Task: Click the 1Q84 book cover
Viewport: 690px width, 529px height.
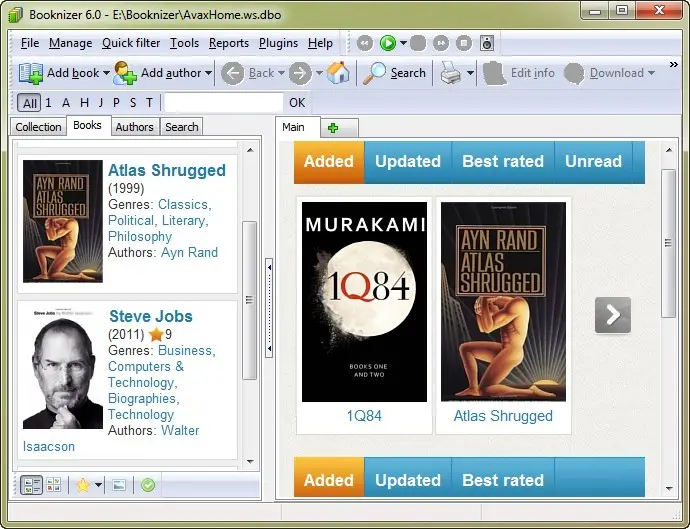Action: click(364, 302)
